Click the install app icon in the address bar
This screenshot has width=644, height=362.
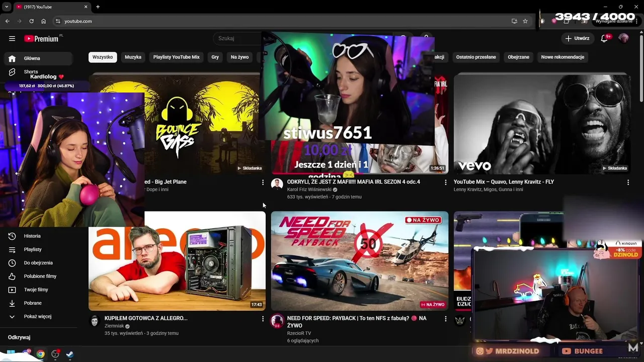pyautogui.click(x=514, y=21)
